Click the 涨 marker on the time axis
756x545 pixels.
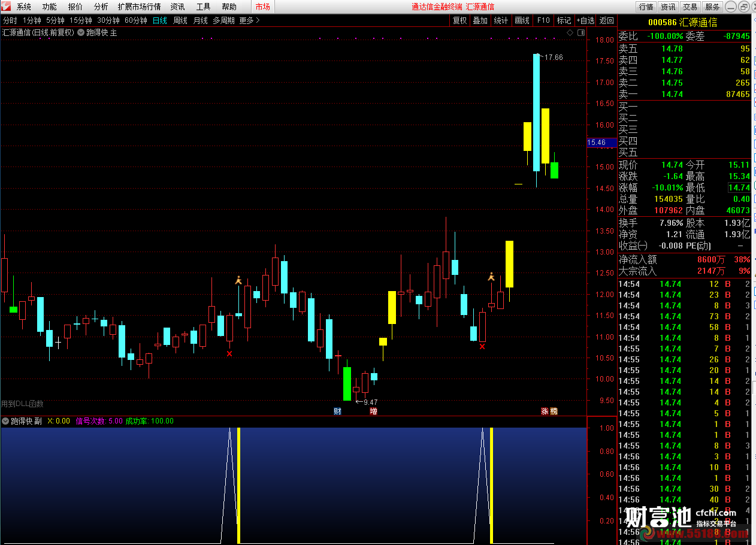[x=545, y=411]
